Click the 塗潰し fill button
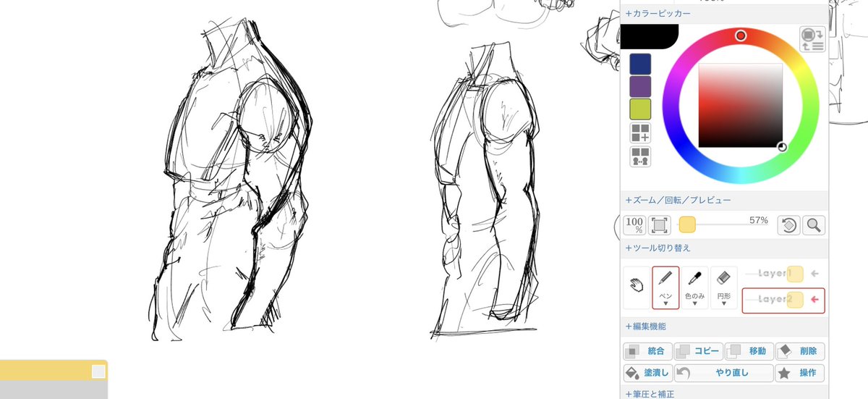Image resolution: width=868 pixels, height=399 pixels. 648,373
